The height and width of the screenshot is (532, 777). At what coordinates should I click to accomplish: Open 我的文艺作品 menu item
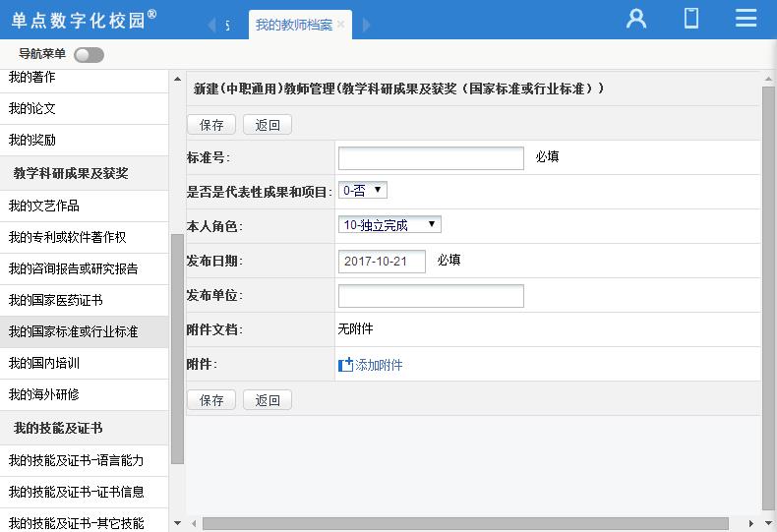tap(85, 207)
